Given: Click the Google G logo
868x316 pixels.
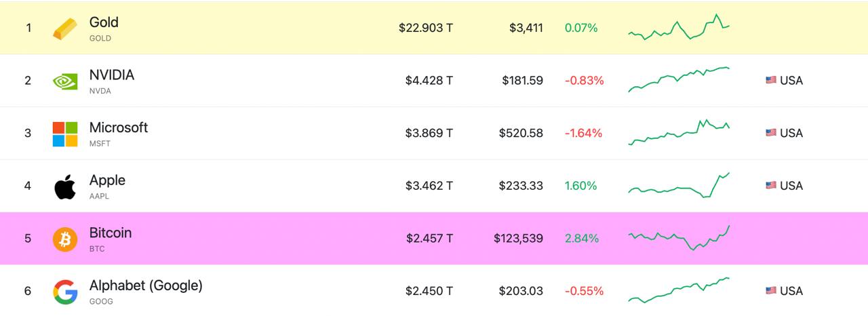Looking at the screenshot, I should tap(65, 292).
